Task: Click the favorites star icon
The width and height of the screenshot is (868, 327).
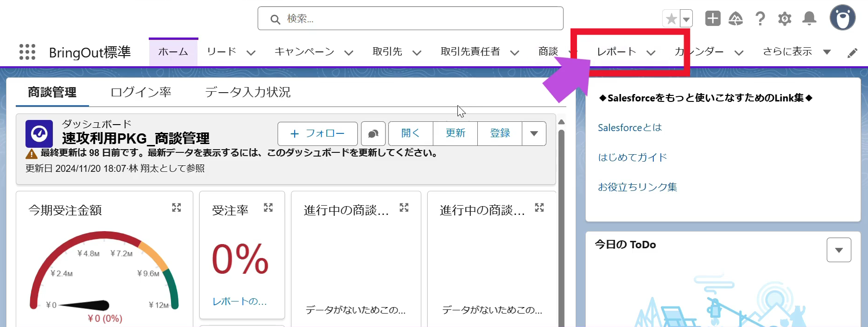Action: (671, 19)
